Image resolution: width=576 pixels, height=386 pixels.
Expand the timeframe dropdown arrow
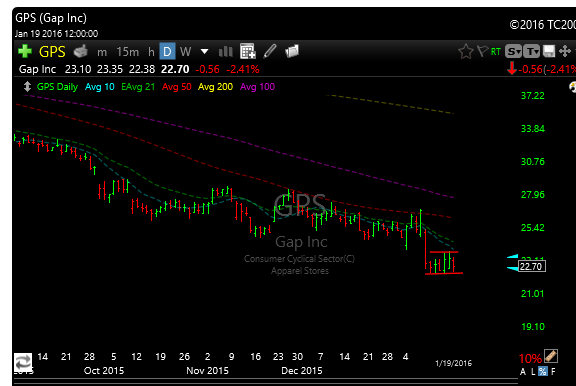tap(205, 51)
